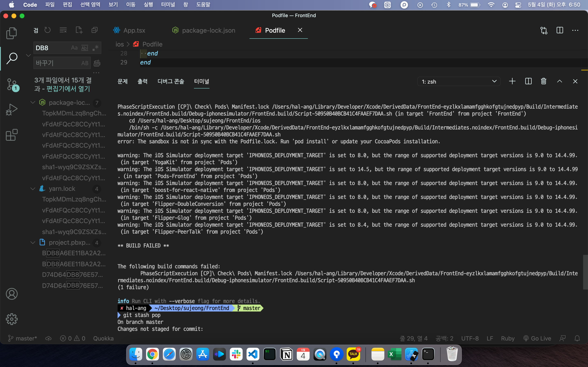Open the Run and Debug view
The height and width of the screenshot is (367, 588).
point(11,109)
